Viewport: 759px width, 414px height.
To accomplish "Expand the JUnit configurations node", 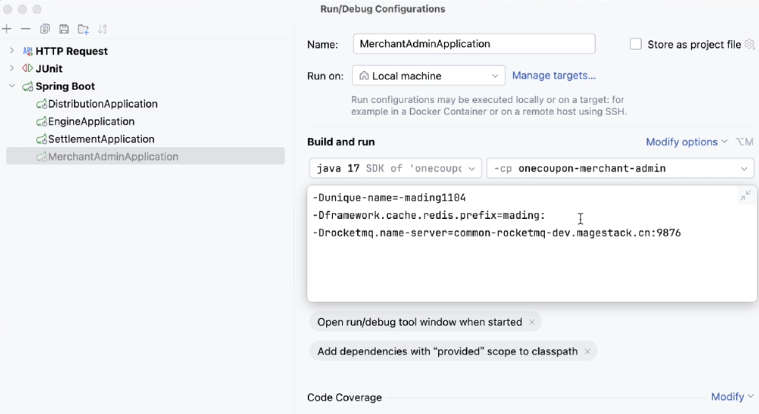I will [12, 69].
